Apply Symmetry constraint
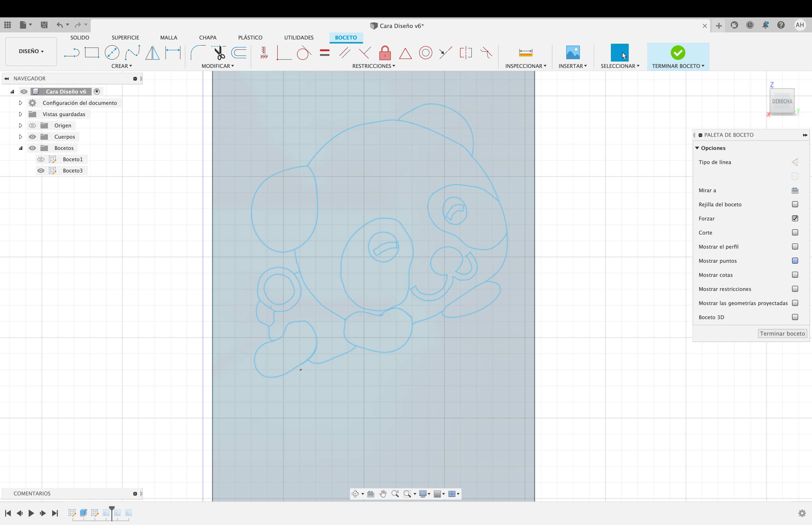Screen dimensions: 812x525 (466, 52)
